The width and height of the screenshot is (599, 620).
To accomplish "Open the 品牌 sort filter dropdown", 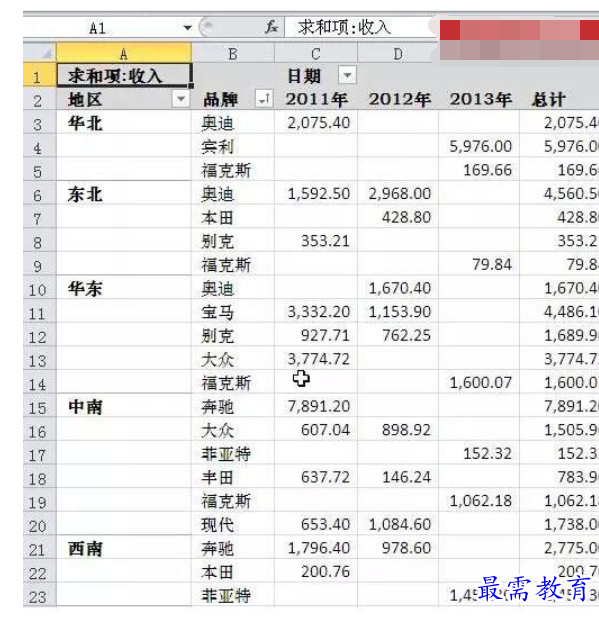I will click(x=264, y=98).
